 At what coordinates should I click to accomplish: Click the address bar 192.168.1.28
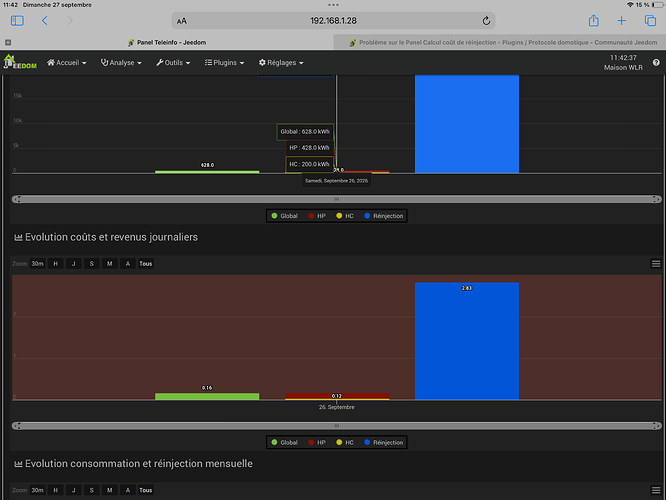coord(333,20)
